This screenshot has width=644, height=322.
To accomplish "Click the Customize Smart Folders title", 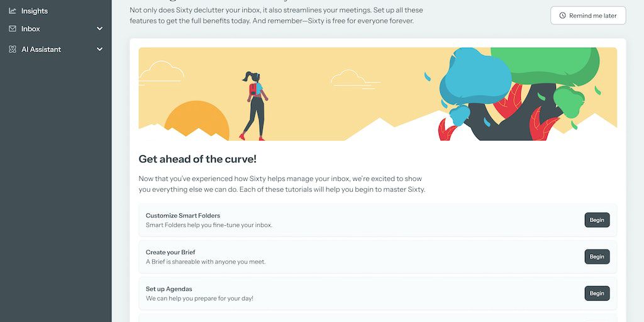I will tap(183, 216).
